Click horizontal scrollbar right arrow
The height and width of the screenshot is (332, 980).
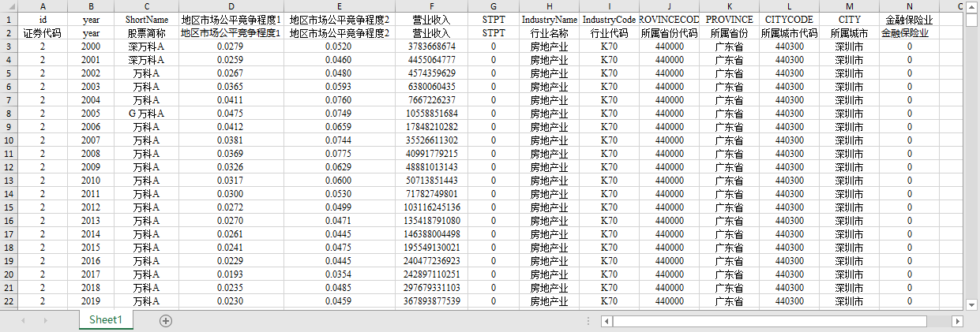958,321
